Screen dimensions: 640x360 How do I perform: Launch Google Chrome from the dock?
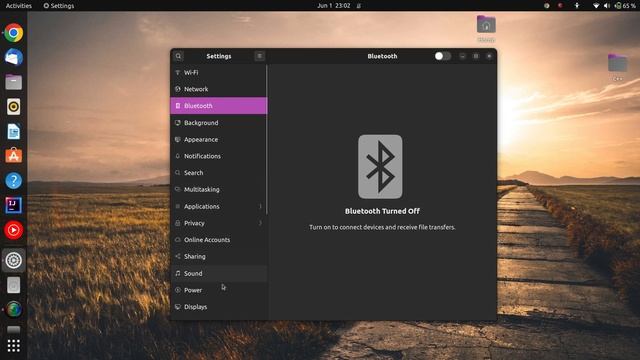click(x=13, y=33)
